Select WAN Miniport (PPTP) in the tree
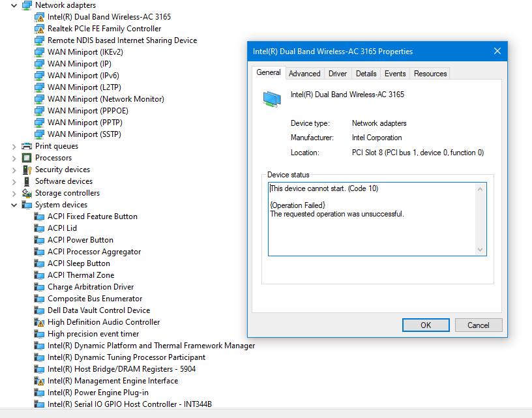532x418 pixels. (x=85, y=123)
